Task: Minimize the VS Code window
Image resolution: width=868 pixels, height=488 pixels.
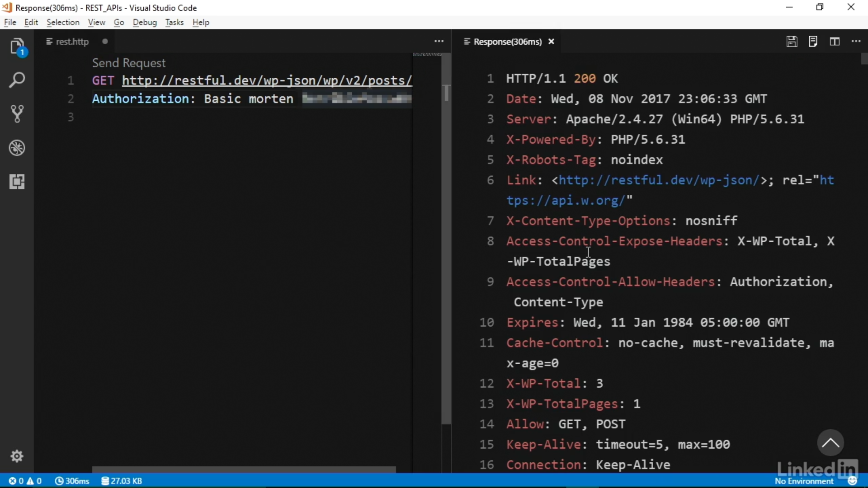Action: tap(789, 7)
